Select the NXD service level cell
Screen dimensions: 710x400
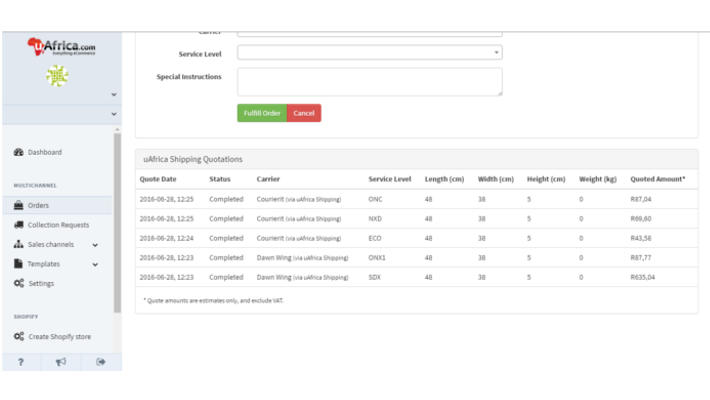(x=375, y=218)
